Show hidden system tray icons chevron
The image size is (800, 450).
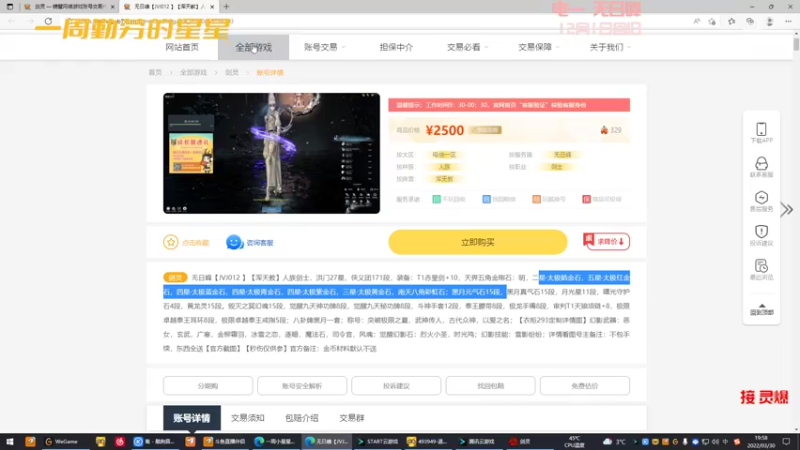click(635, 441)
